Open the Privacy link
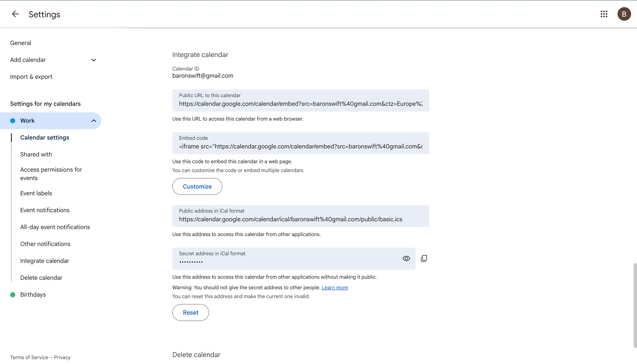637x364 pixels. [62, 357]
